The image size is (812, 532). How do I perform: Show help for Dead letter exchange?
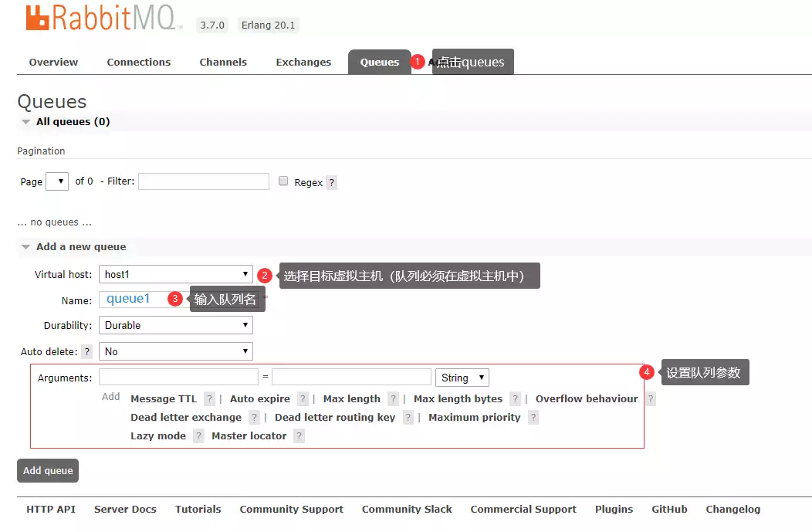[254, 418]
